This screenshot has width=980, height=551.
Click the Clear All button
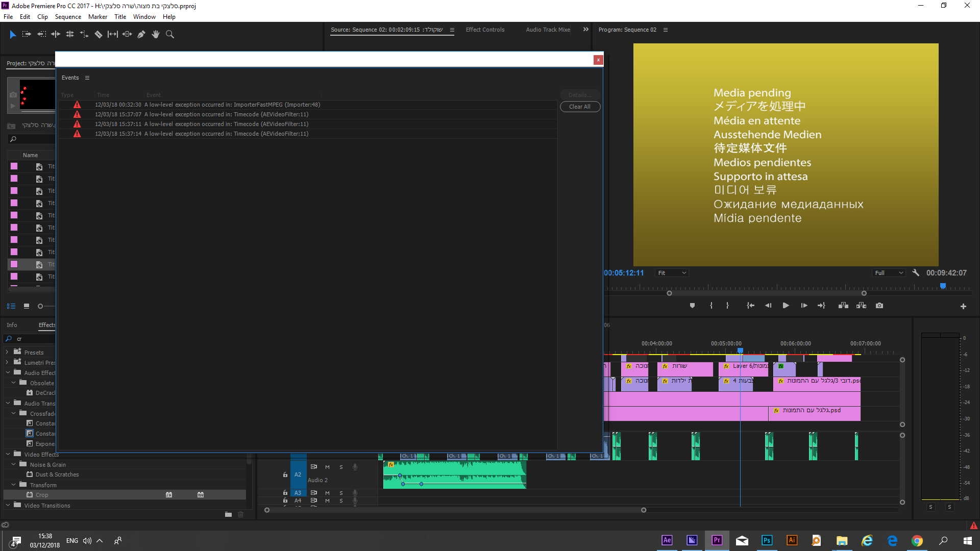click(x=580, y=107)
